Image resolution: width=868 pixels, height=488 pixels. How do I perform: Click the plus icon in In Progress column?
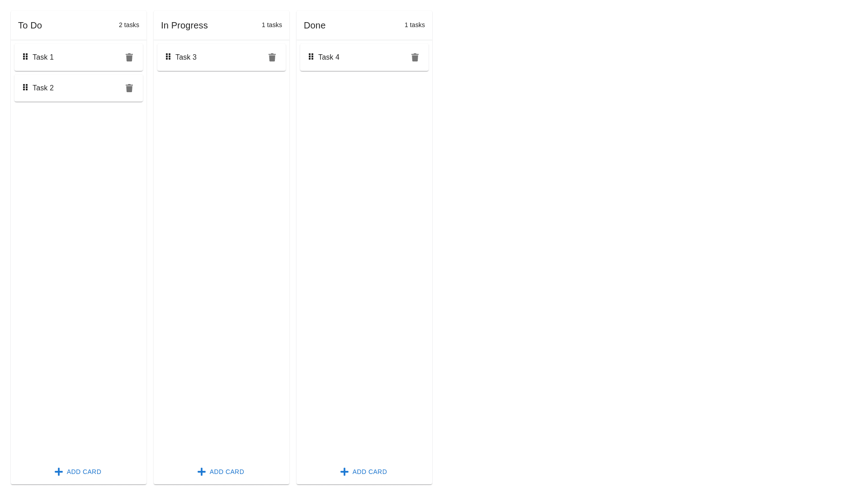pyautogui.click(x=202, y=472)
